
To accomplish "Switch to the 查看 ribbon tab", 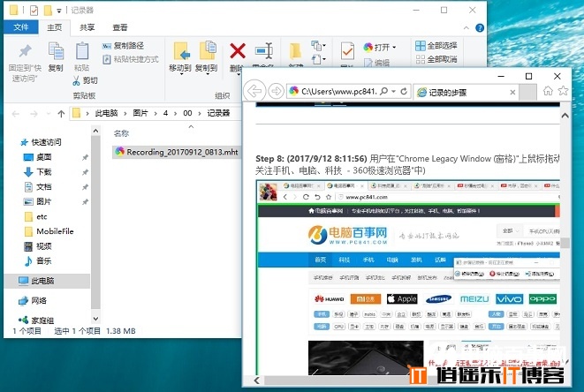I will (x=120, y=27).
